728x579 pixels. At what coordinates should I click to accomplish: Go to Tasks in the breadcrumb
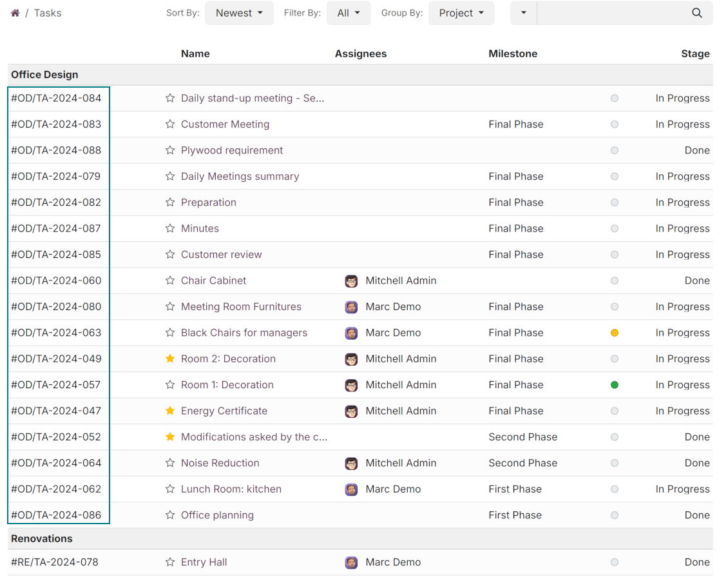[x=48, y=13]
